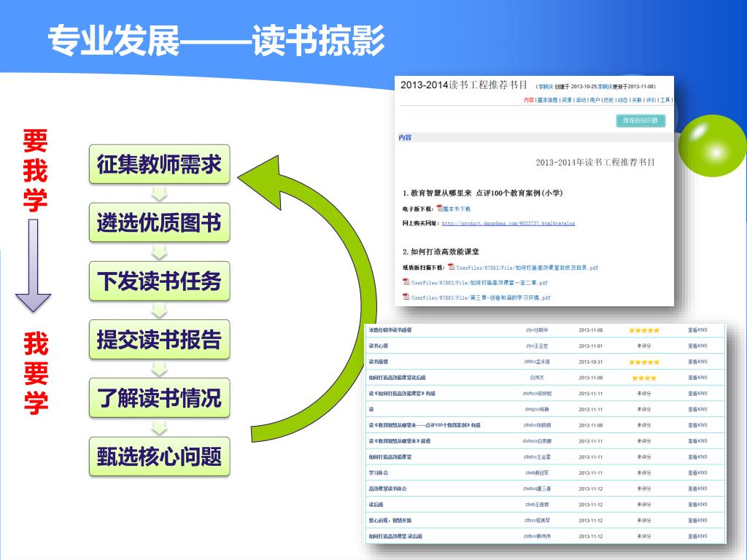Click the PDF icon beside 整本书下载
Screen dimensions: 747x560
pos(440,208)
